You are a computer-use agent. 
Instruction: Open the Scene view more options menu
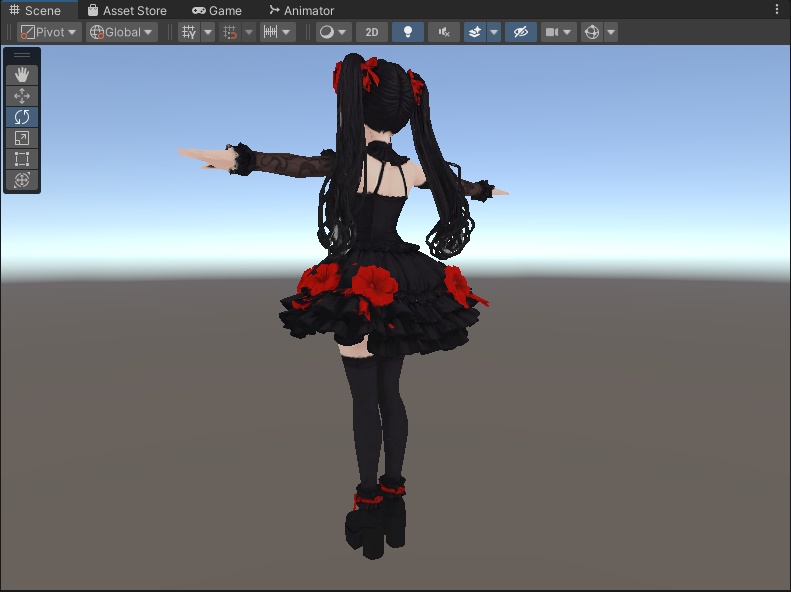coord(777,9)
